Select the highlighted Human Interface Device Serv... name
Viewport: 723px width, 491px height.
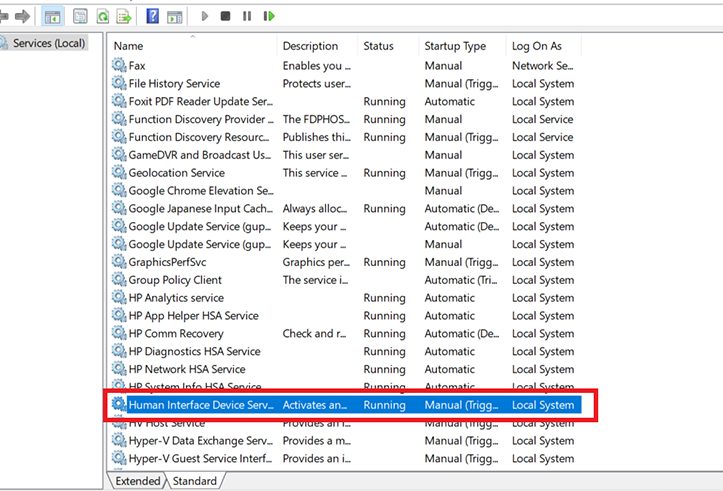coord(201,405)
